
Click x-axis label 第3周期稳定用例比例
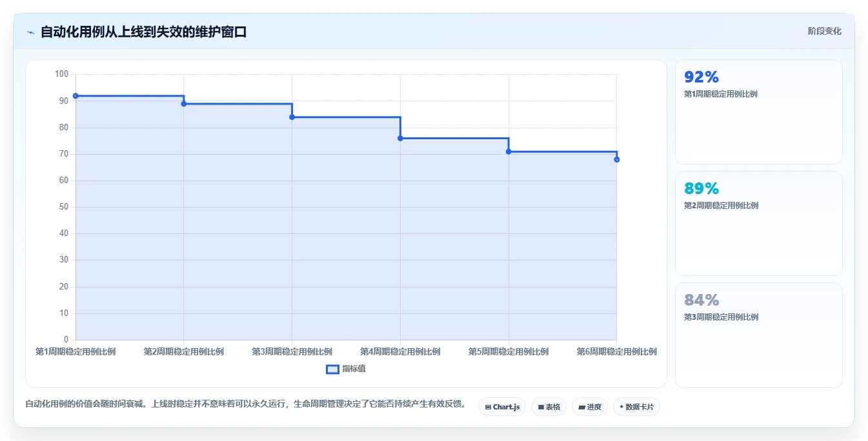[292, 351]
